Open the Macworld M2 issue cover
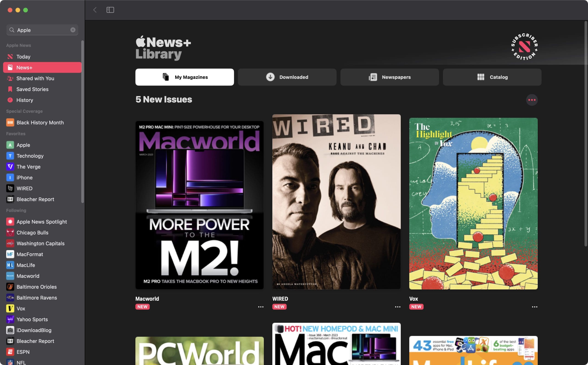Image resolution: width=588 pixels, height=365 pixels. pyautogui.click(x=200, y=205)
